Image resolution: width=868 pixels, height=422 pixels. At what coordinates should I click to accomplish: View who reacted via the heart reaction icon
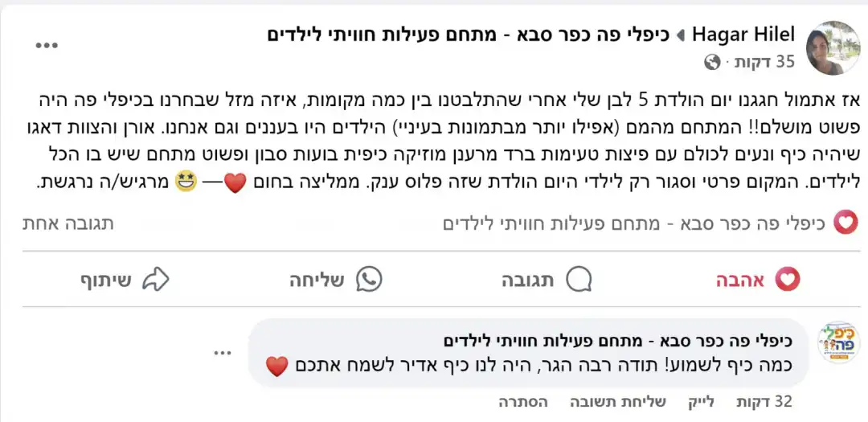(x=845, y=223)
